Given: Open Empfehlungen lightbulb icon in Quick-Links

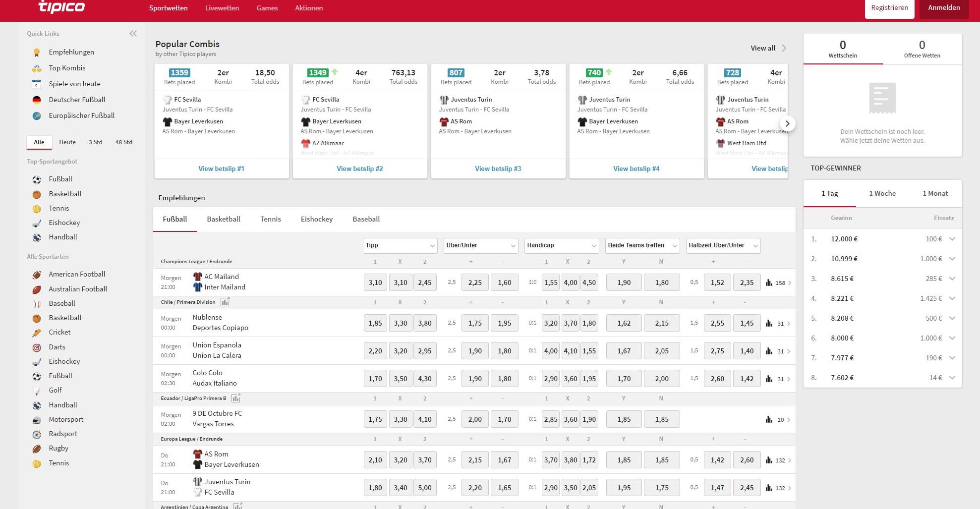Looking at the screenshot, I should (x=37, y=52).
